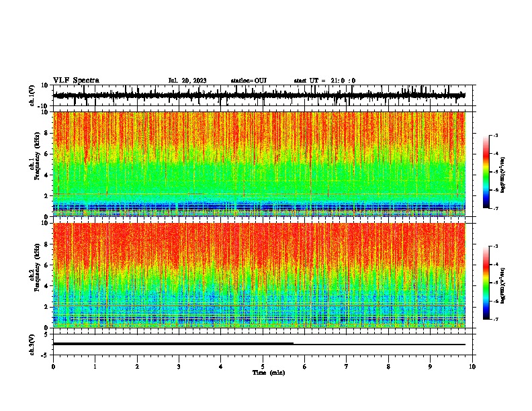The width and height of the screenshot is (532, 411).
Task: Click the "-5" tick on the ch.3(V) axis
Action: coord(46,355)
